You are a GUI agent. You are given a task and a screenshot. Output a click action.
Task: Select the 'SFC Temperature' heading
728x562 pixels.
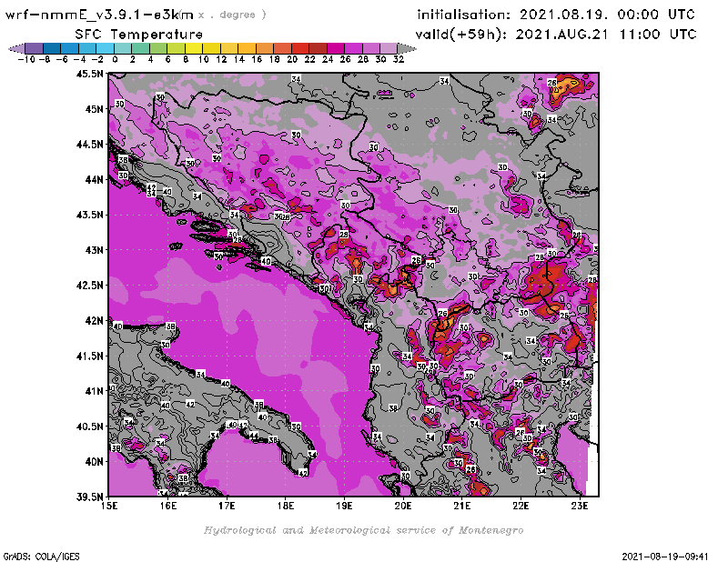coord(139,35)
